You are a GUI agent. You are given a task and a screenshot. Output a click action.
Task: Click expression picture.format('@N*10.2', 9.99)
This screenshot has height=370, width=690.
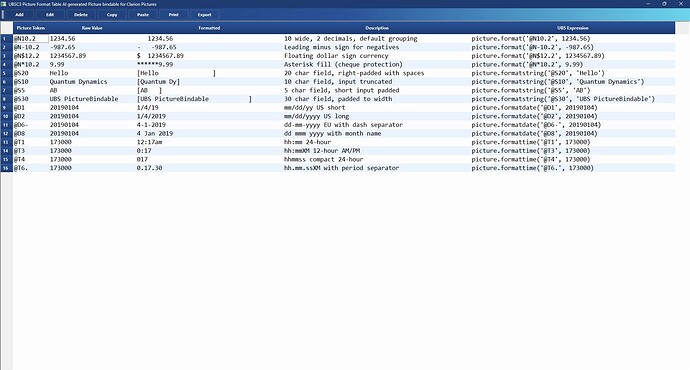(527, 64)
